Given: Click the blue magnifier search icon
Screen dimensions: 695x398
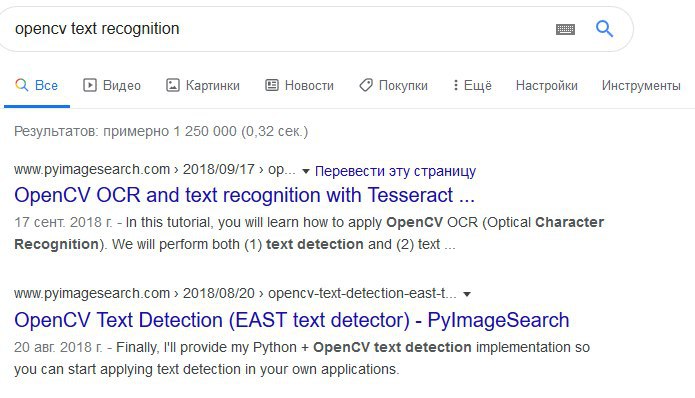Looking at the screenshot, I should (x=604, y=29).
